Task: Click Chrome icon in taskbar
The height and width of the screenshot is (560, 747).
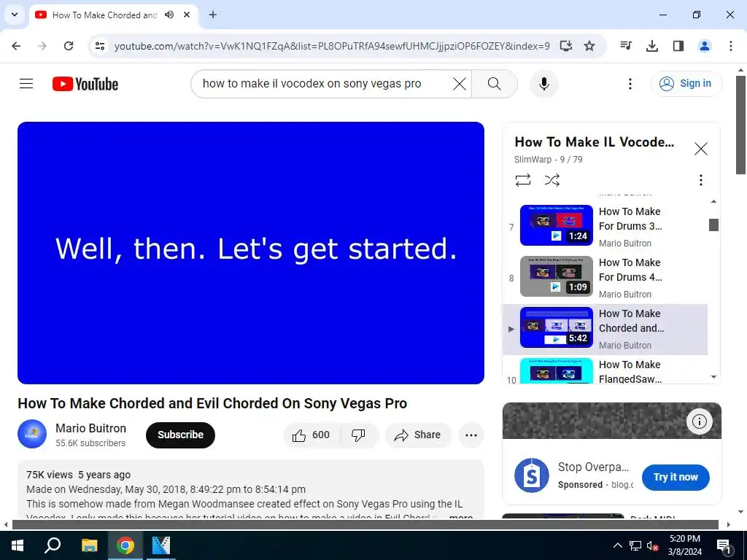Action: pyautogui.click(x=125, y=545)
